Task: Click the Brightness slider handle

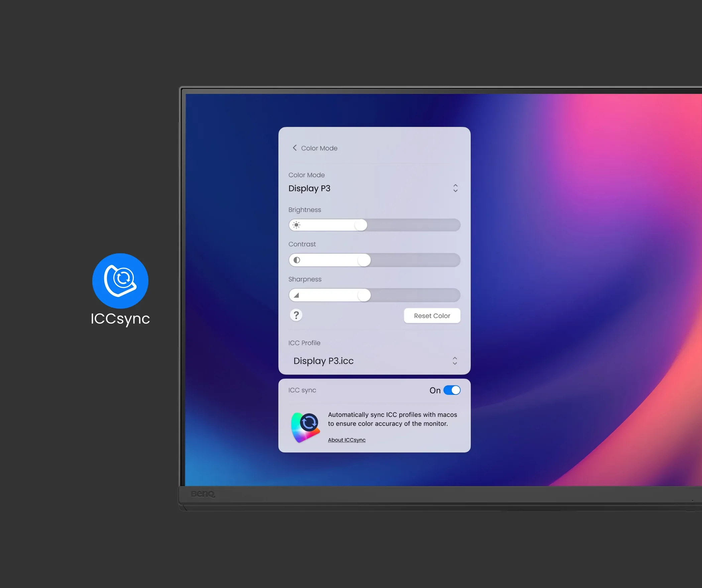Action: click(361, 225)
